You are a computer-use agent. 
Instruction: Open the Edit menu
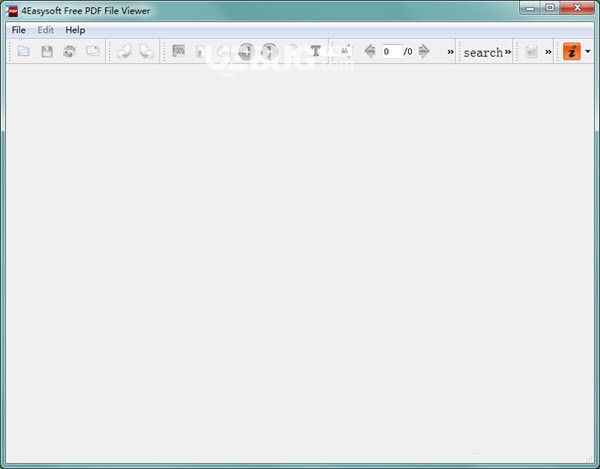point(46,30)
